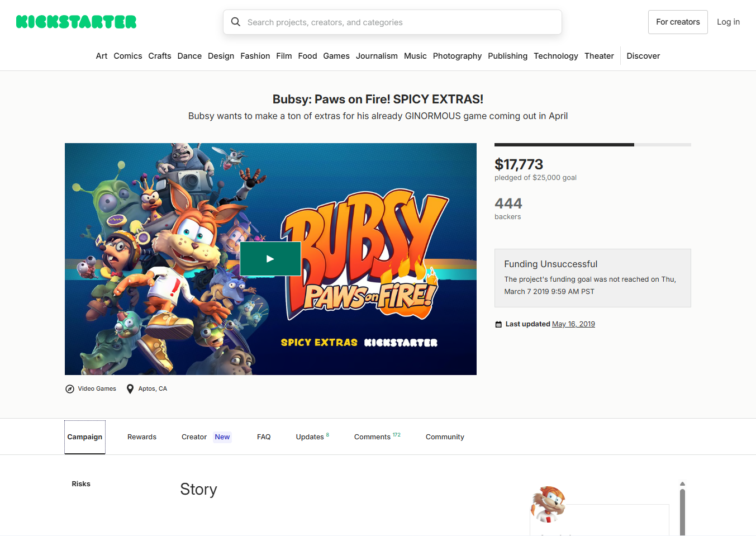Click the Kickstarter logo
Screen dimensions: 756x536
coord(77,22)
